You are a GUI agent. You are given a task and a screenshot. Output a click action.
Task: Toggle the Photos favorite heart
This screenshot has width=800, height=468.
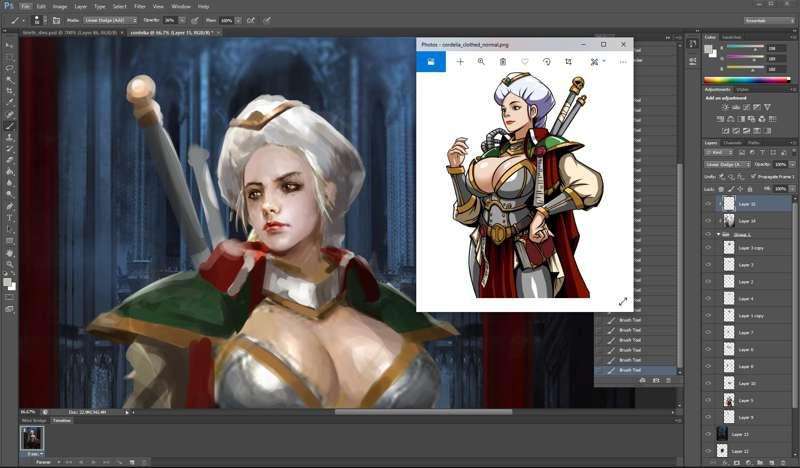524,61
